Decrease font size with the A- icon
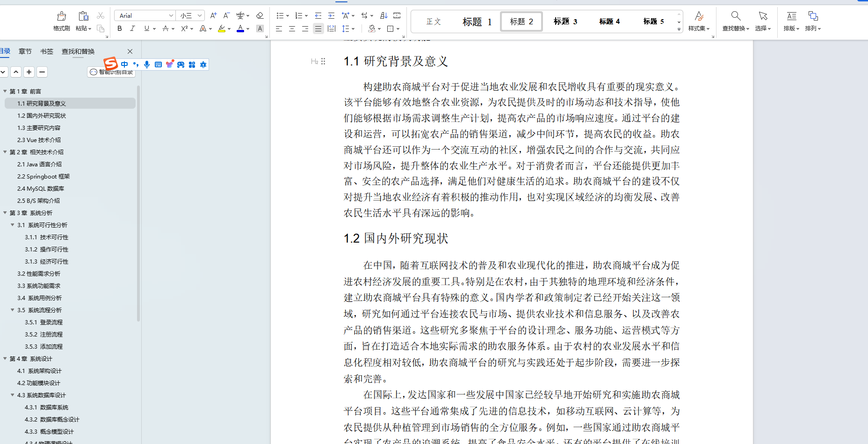 226,15
